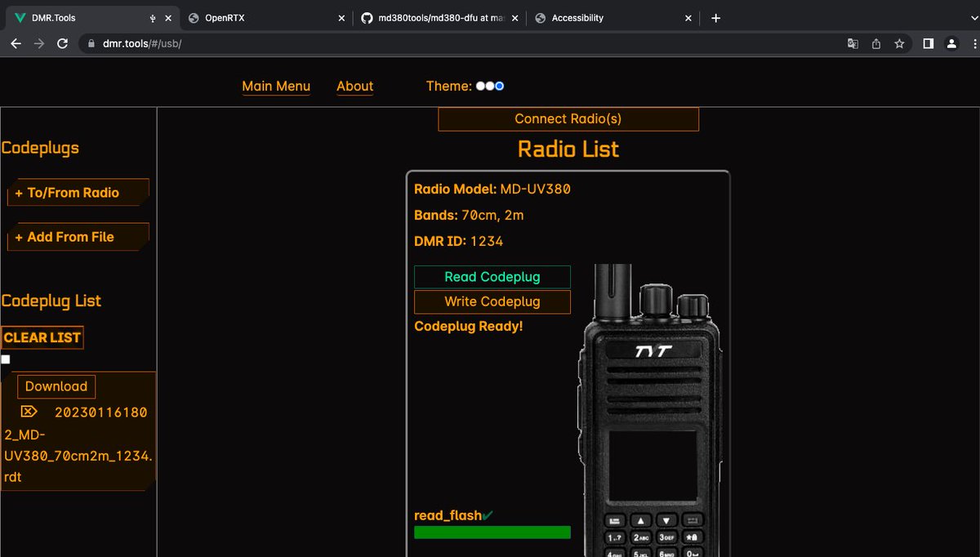This screenshot has height=557, width=980.
Task: Click the browser forward arrow
Action: (38, 43)
